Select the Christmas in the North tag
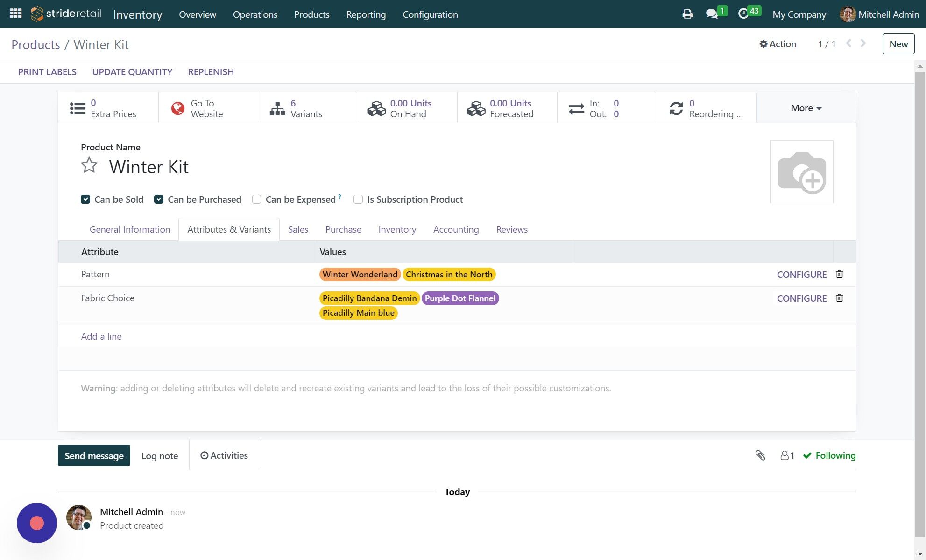Viewport: 926px width, 560px height. pos(449,275)
